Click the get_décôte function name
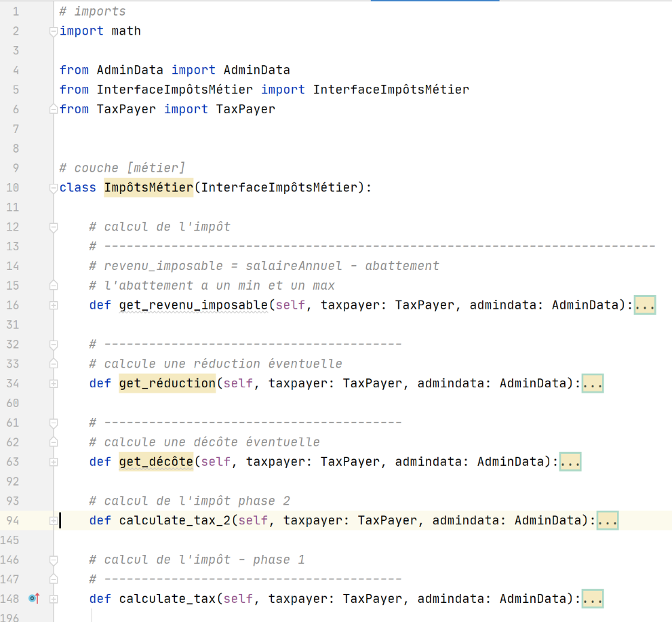The height and width of the screenshot is (622, 672). (156, 463)
